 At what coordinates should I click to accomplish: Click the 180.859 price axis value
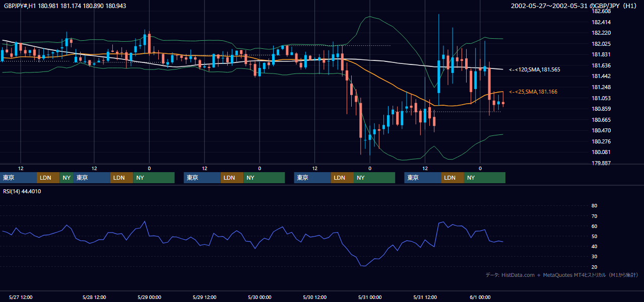coord(601,109)
